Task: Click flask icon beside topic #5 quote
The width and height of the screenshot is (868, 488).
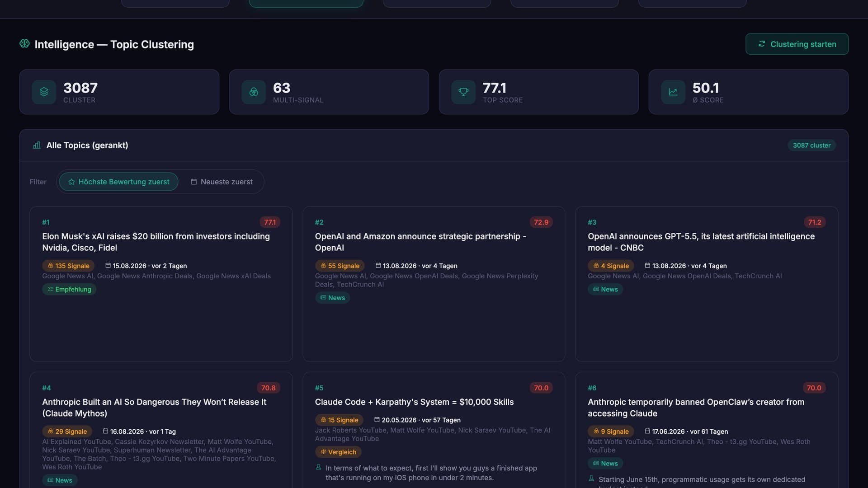Action: [x=318, y=467]
